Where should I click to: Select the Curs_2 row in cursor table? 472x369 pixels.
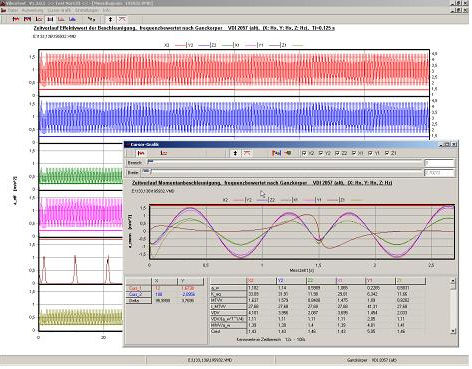[x=165, y=294]
